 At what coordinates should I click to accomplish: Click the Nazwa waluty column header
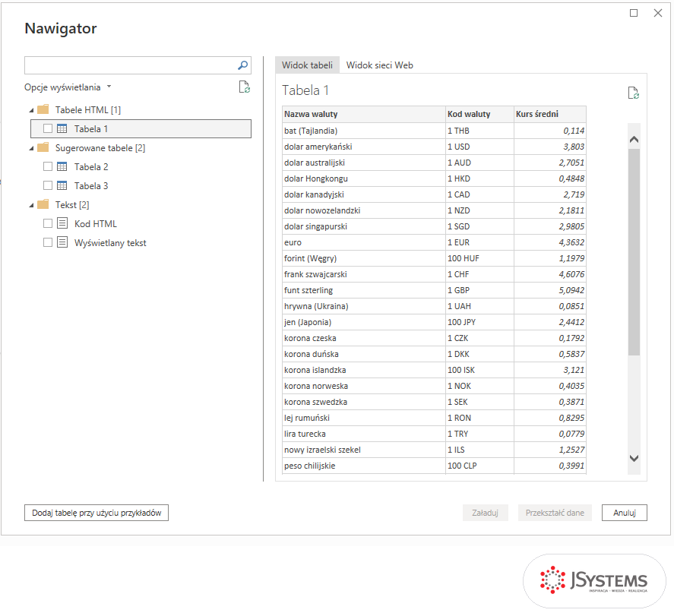pos(364,114)
